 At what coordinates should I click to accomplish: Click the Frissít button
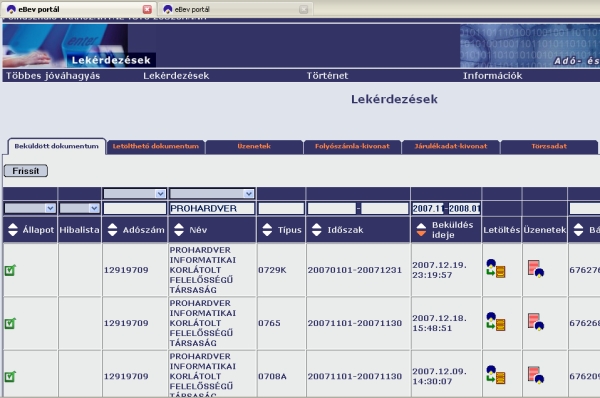coord(26,171)
